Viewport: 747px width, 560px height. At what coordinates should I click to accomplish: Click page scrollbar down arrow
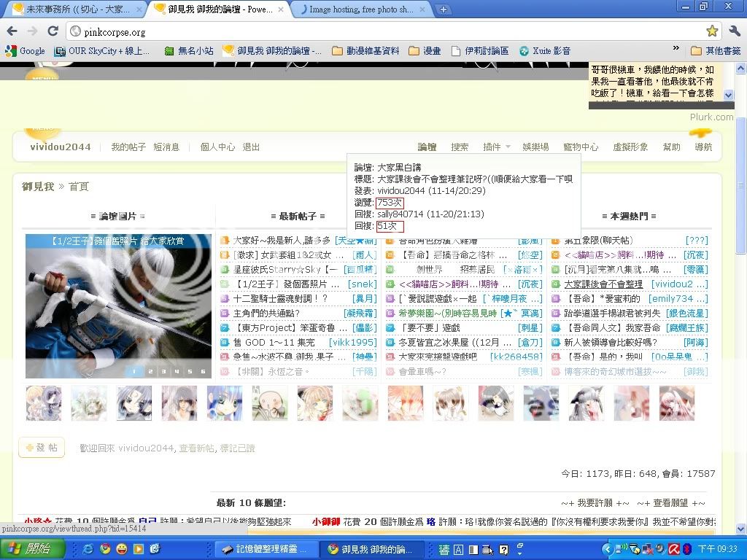coord(741,529)
